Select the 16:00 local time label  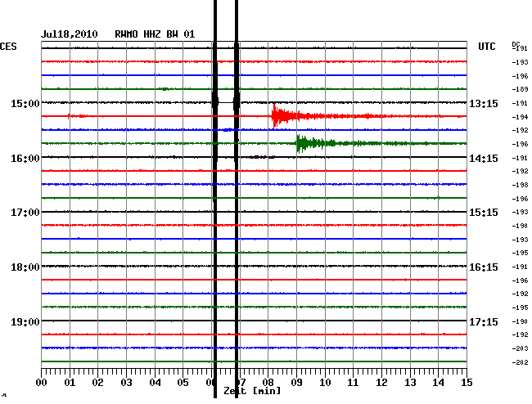tap(25, 159)
